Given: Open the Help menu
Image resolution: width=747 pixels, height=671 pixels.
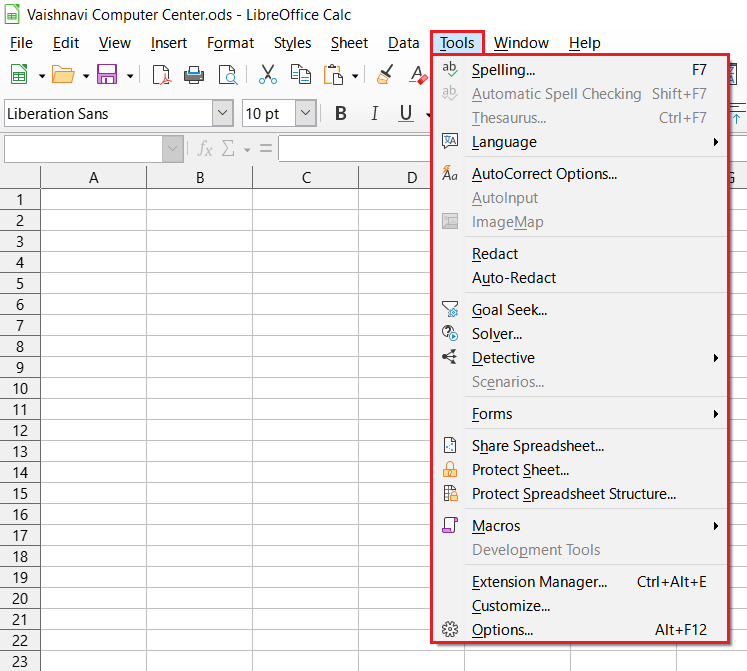Looking at the screenshot, I should tap(585, 43).
